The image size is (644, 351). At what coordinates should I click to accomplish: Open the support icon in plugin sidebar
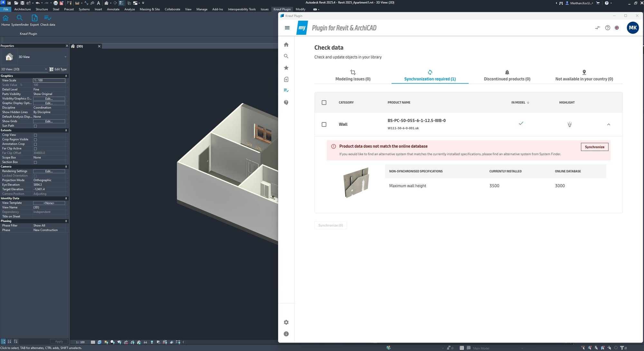(x=286, y=102)
